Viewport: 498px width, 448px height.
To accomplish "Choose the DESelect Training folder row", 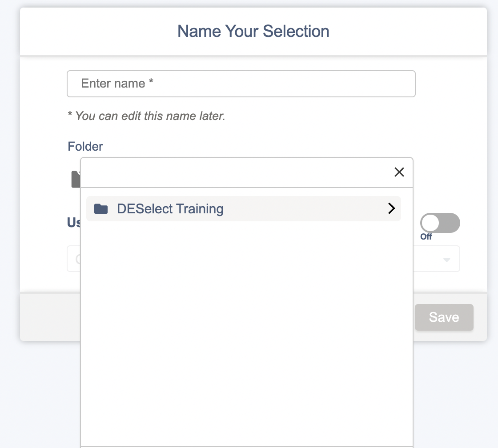I will [244, 208].
